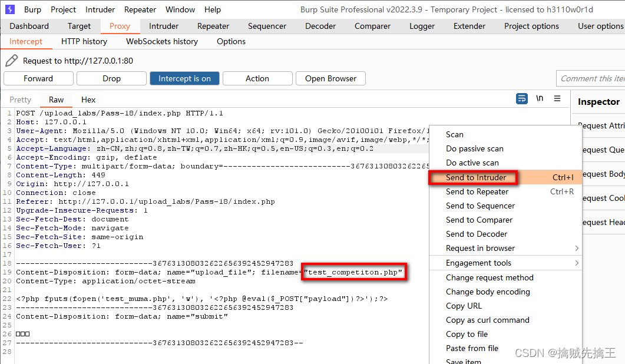The width and height of the screenshot is (625, 364).
Task: Choose Send to Repeater
Action: [x=505, y=192]
